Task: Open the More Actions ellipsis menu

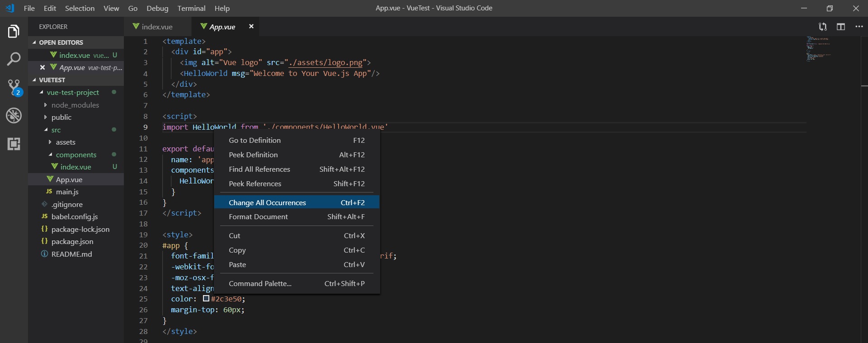Action: click(859, 27)
